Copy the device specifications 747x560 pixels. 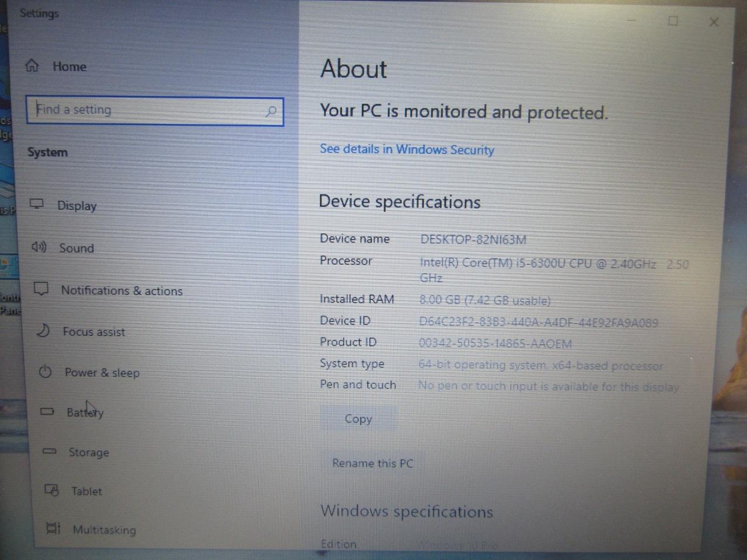358,419
